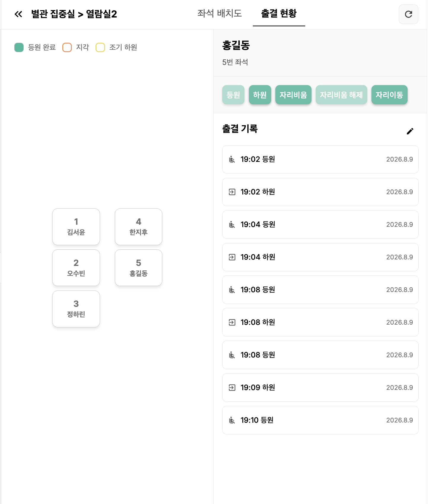Click the 등원 완료 legend label
Screen dimensions: 429x504
click(42, 47)
